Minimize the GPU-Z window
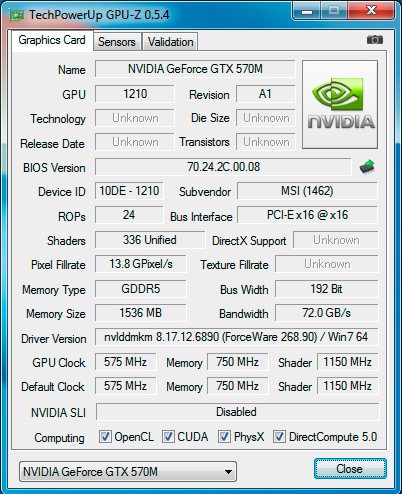The height and width of the screenshot is (494, 402). click(x=307, y=11)
